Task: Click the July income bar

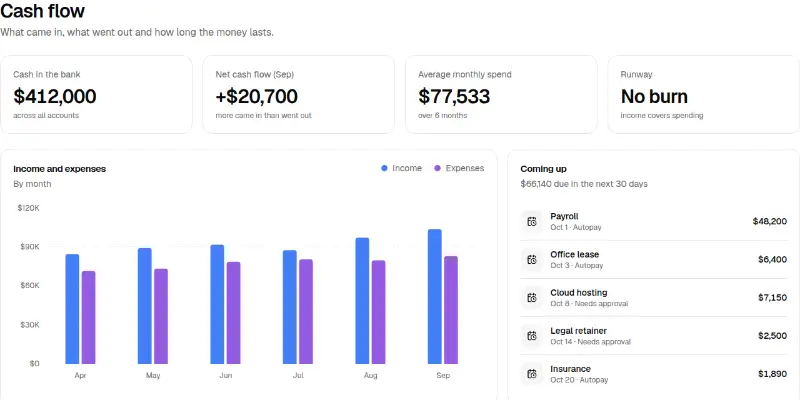Action: coord(290,307)
